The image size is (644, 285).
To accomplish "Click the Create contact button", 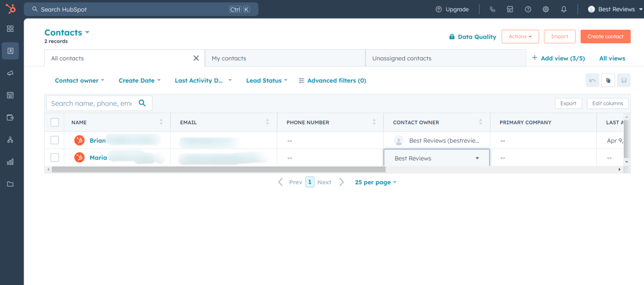I will click(x=605, y=36).
